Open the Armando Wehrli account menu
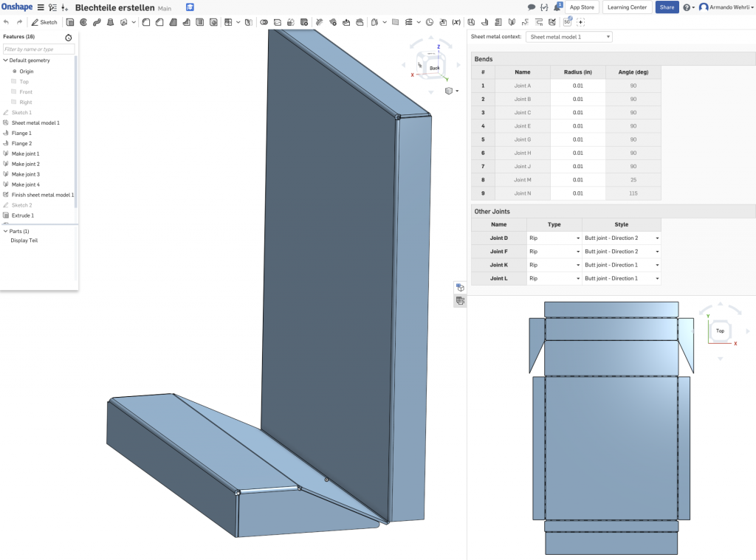The image size is (756, 560). pyautogui.click(x=726, y=7)
